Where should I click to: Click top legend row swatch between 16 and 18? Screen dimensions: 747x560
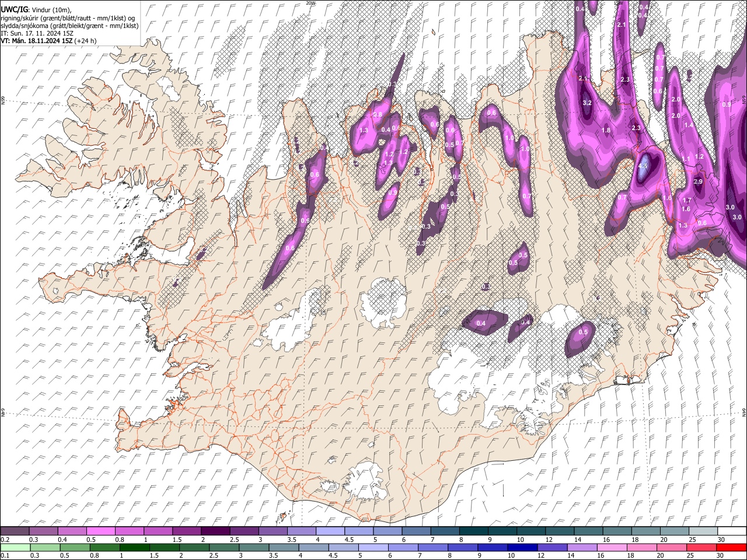tap(618, 531)
